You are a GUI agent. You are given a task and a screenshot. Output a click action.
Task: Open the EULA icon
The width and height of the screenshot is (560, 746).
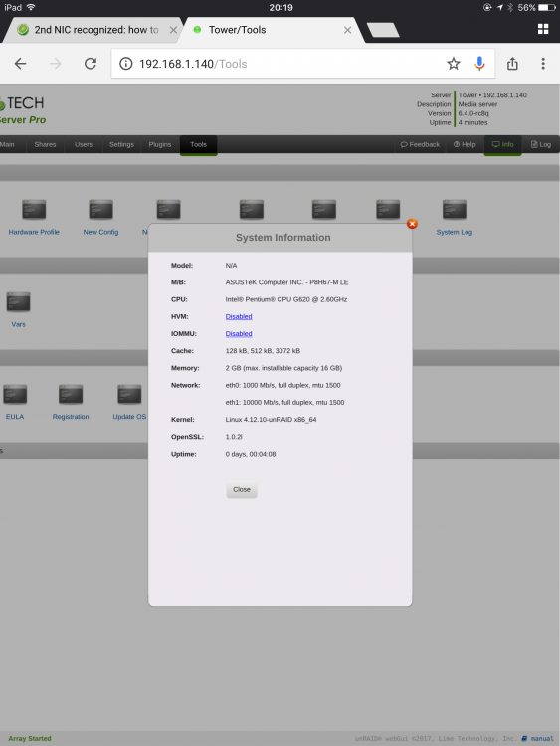pyautogui.click(x=15, y=395)
